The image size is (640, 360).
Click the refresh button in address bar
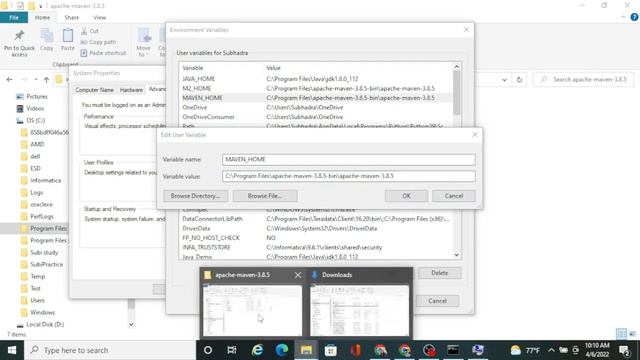519,80
